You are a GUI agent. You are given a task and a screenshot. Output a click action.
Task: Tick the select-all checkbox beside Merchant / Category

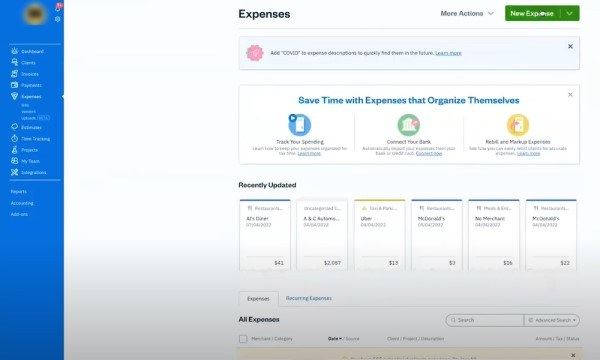coord(243,339)
